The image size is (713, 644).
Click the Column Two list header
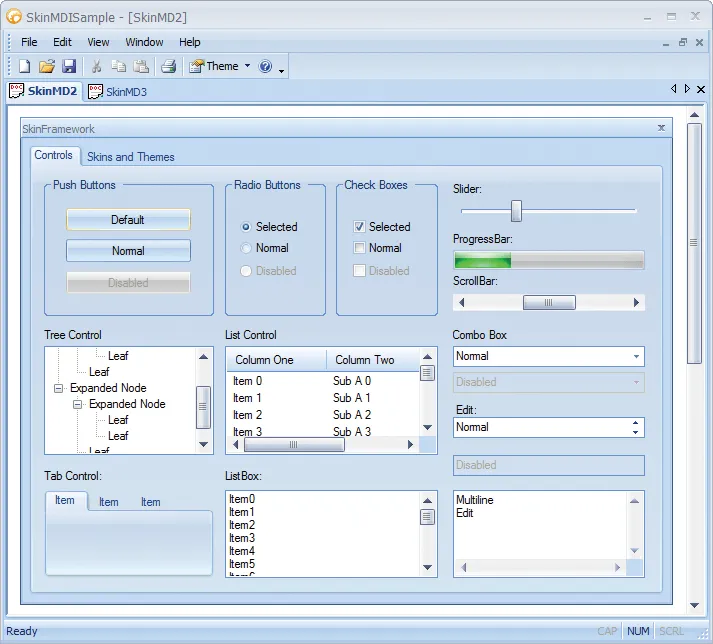[373, 360]
